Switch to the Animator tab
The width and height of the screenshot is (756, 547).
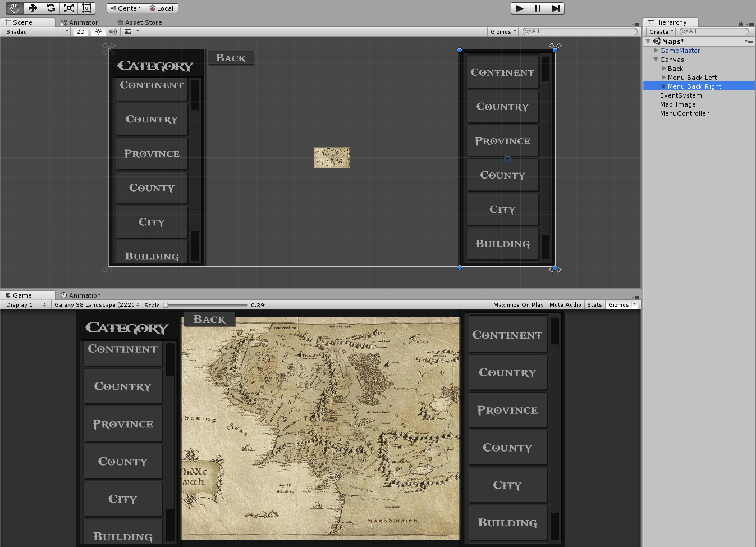[x=79, y=22]
